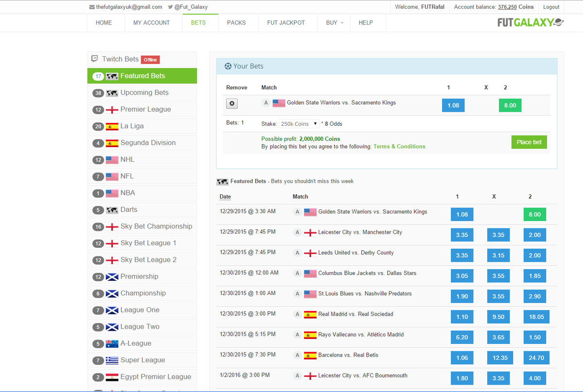Pick 3.15 draw odds for Leeds United vs. Derby County
The width and height of the screenshot is (583, 392).
click(498, 256)
